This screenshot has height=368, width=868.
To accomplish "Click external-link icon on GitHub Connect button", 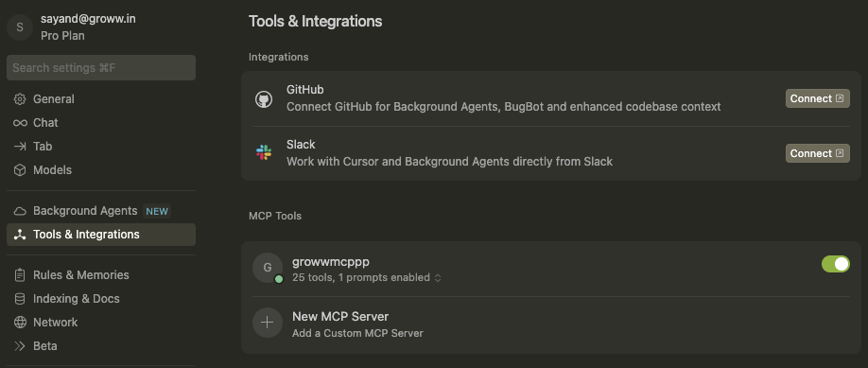I will (840, 98).
